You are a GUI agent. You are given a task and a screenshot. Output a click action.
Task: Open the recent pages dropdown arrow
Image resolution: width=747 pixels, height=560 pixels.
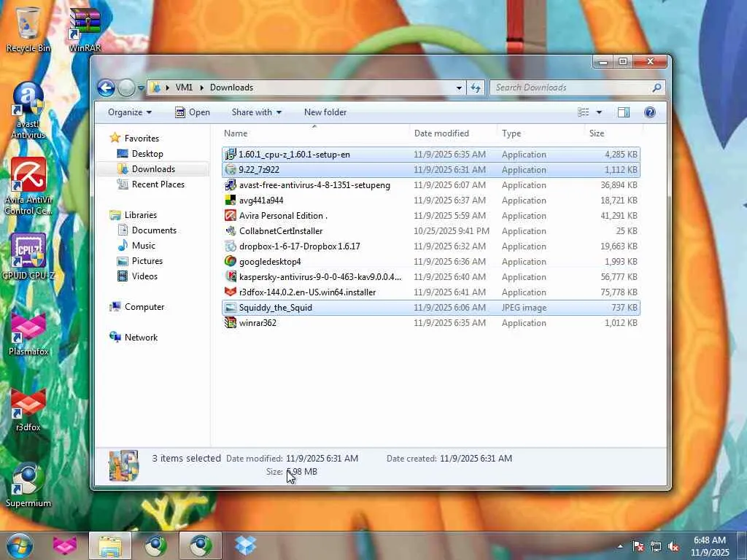tap(141, 88)
